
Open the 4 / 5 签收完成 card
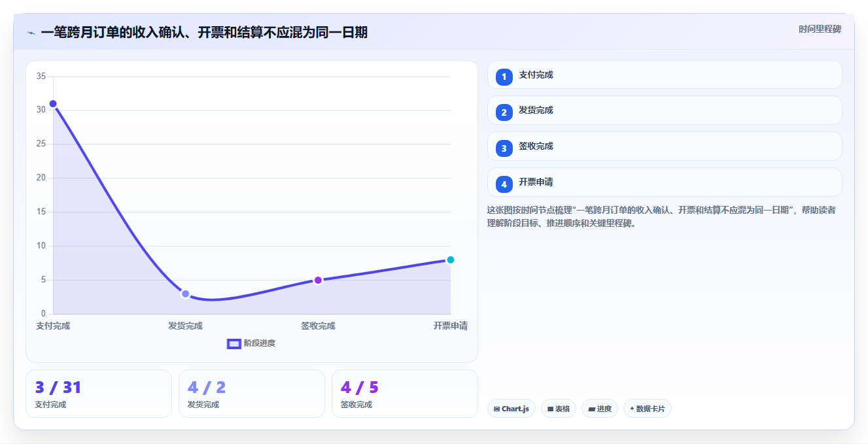click(x=405, y=394)
